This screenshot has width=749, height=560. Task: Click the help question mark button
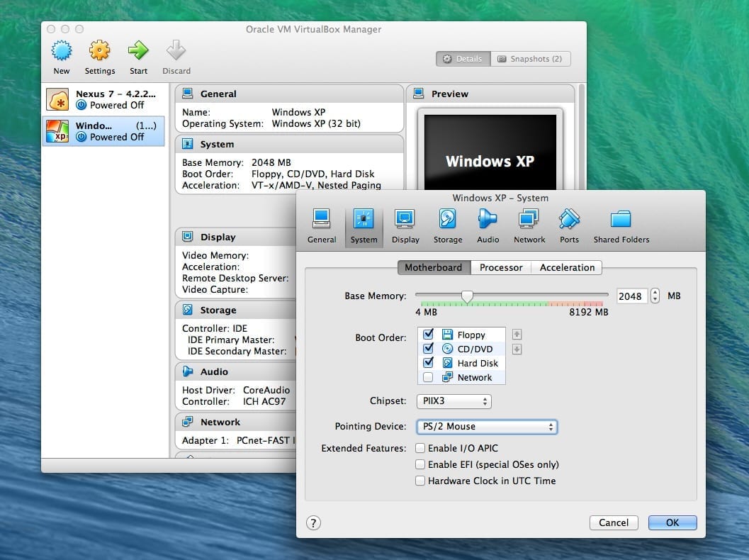tap(313, 522)
